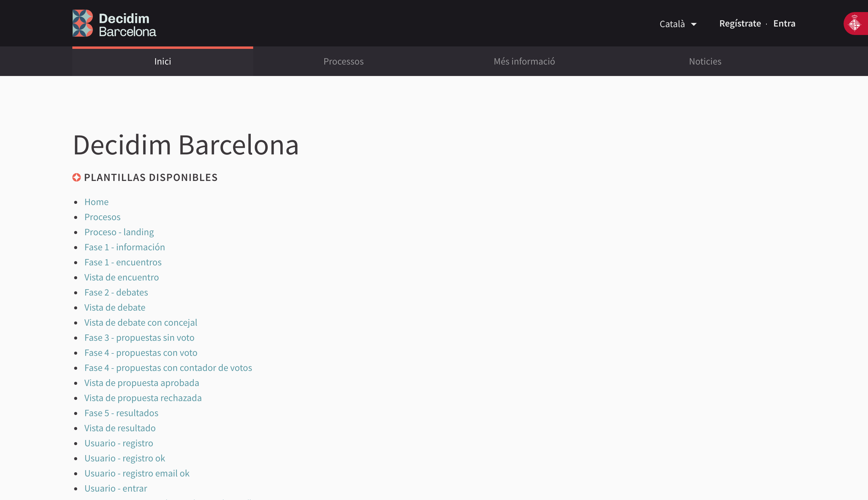Go to the Més informació tab

[x=524, y=62]
